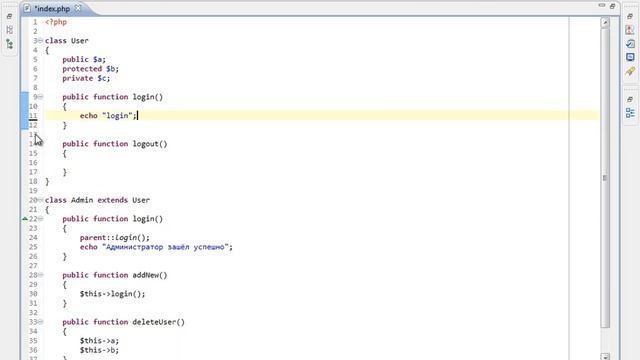640x360 pixels.
Task: Minimize the editor area
Action: point(602,6)
